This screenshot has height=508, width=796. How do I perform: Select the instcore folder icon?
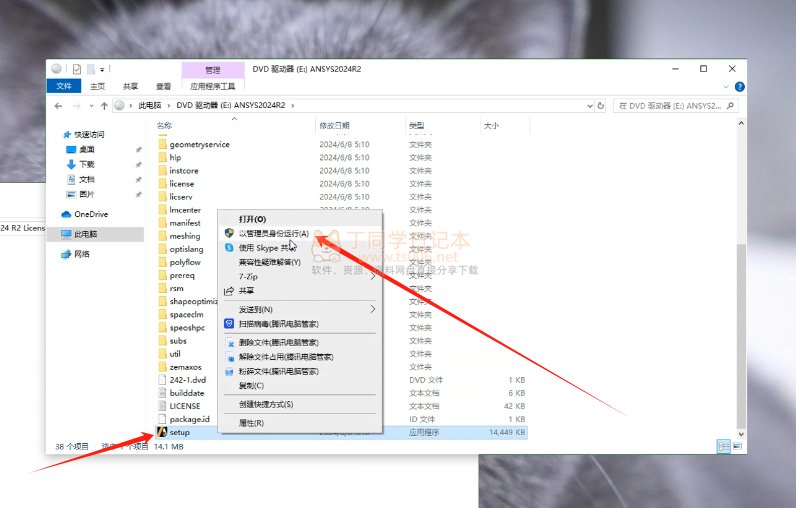162,171
